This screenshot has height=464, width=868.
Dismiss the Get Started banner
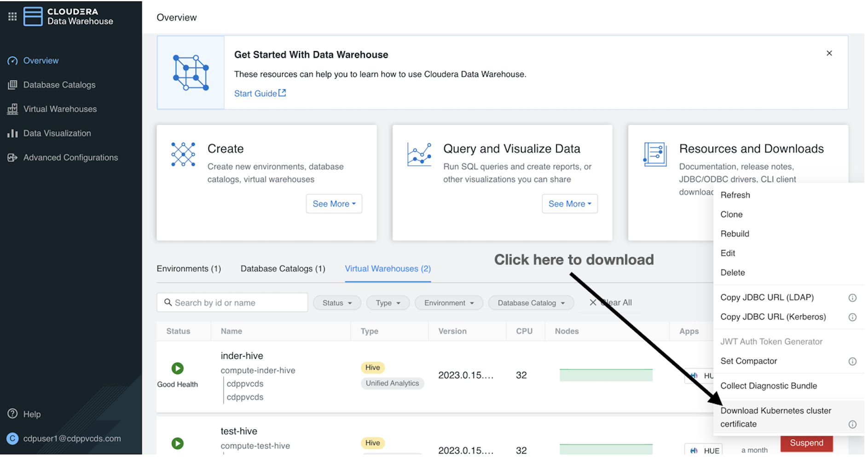point(829,53)
